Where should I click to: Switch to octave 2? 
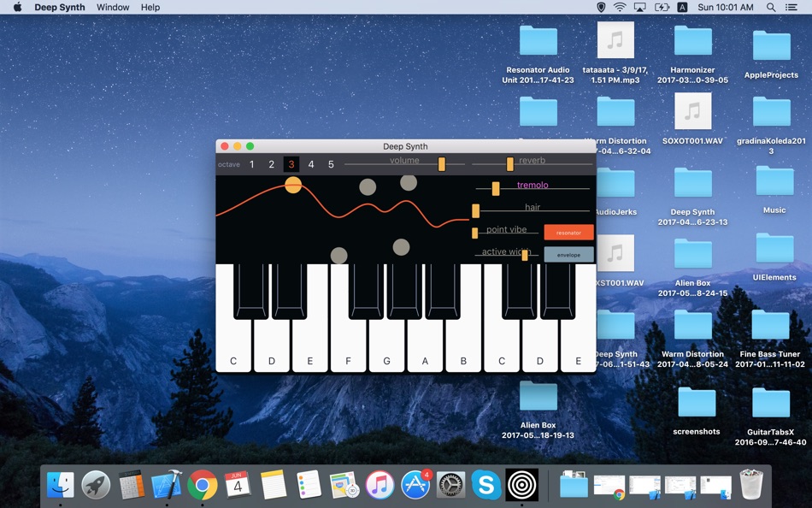click(x=271, y=164)
